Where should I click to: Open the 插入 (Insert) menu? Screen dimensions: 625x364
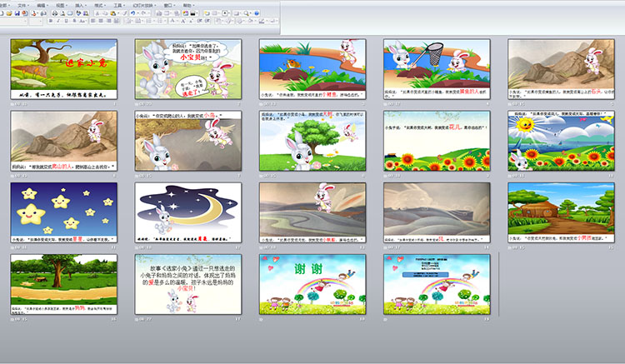click(79, 6)
